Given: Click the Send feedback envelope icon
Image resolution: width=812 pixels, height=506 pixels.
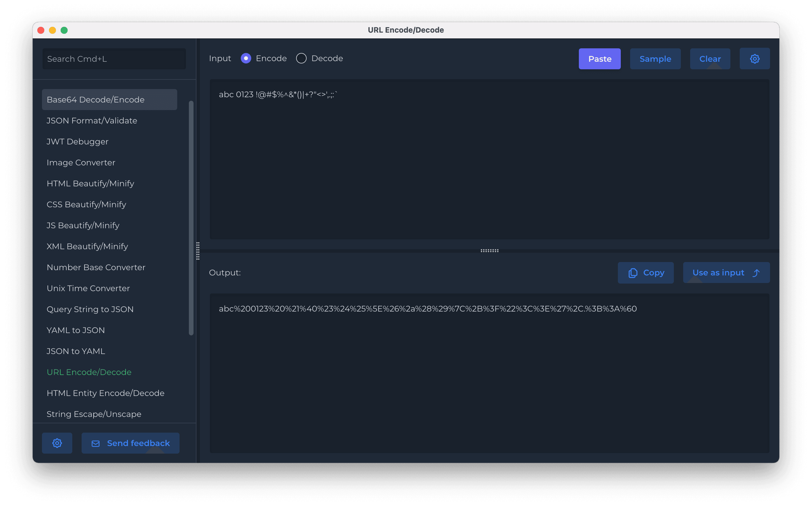Looking at the screenshot, I should click(96, 443).
